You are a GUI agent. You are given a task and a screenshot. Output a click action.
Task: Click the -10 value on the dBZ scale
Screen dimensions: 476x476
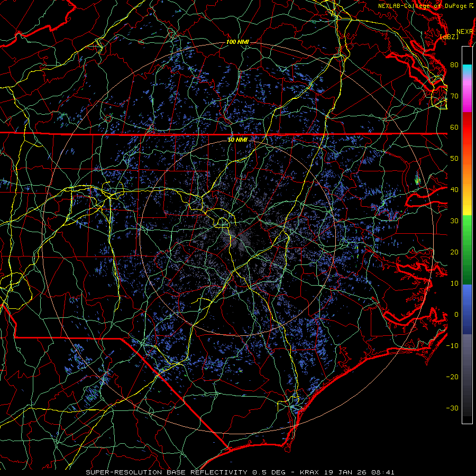[452, 346]
